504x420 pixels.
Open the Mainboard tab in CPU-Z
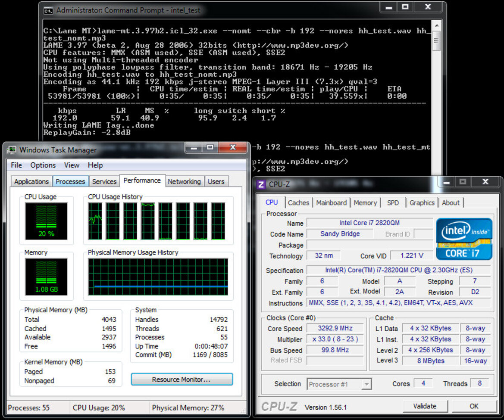coord(332,202)
